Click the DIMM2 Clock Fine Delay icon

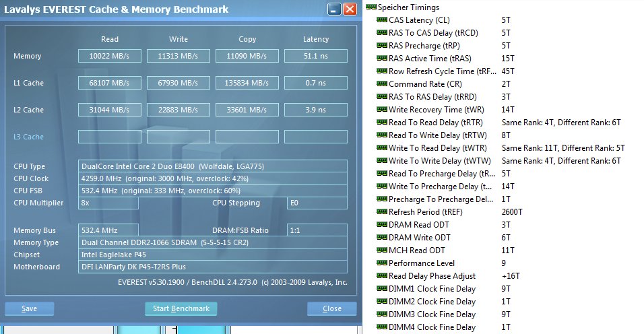pyautogui.click(x=382, y=301)
